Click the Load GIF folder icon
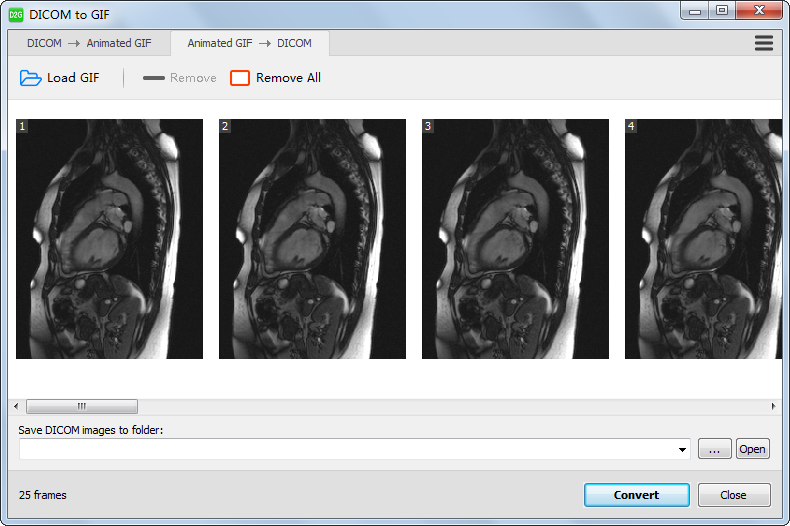Screen dimensions: 790x526 (30, 78)
